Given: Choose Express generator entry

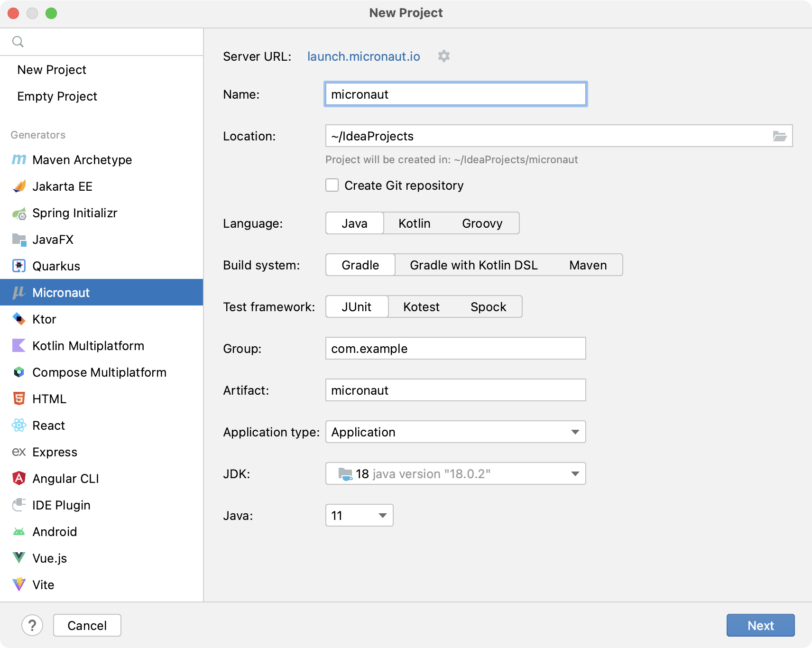Looking at the screenshot, I should (x=101, y=452).
